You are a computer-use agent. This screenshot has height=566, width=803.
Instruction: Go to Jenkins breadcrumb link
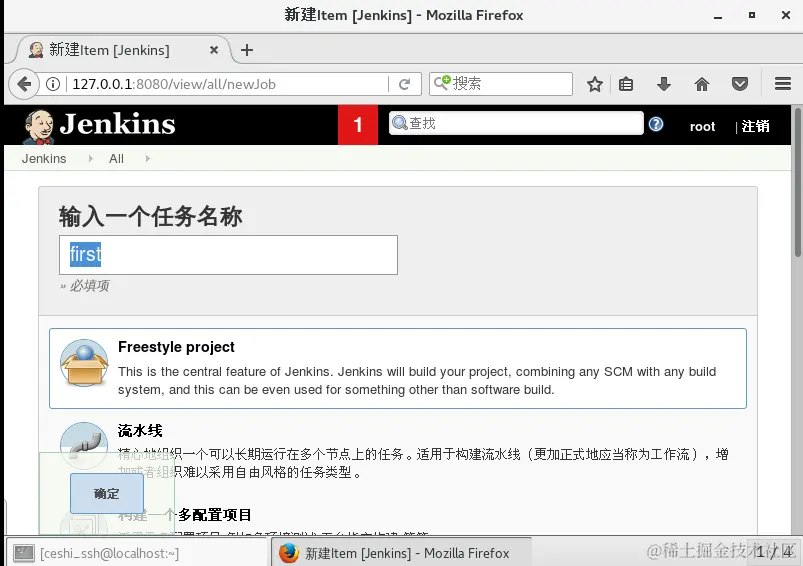point(44,159)
